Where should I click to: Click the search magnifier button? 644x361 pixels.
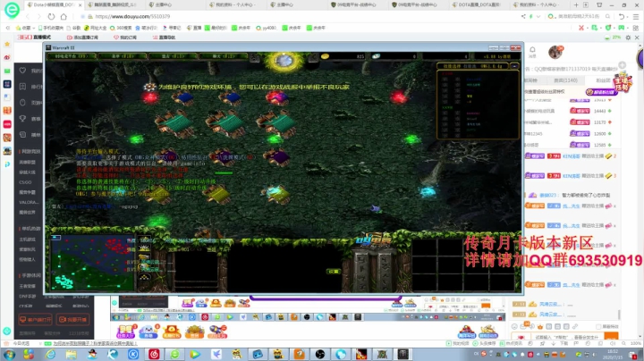607,16
